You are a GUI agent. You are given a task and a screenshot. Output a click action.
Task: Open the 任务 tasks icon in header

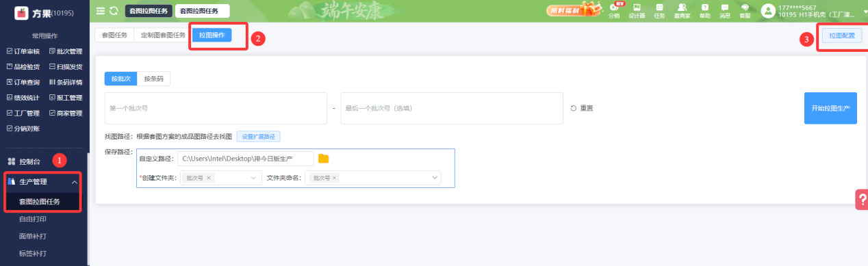coord(660,10)
